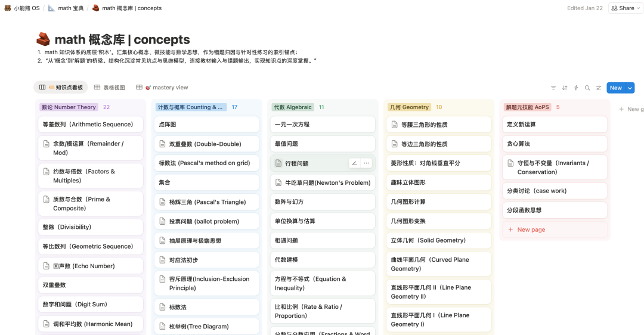Image resolution: width=644 pixels, height=335 pixels.
Task: Open 等差数列 (Arithmetic Sequence) card
Action: [x=91, y=125]
